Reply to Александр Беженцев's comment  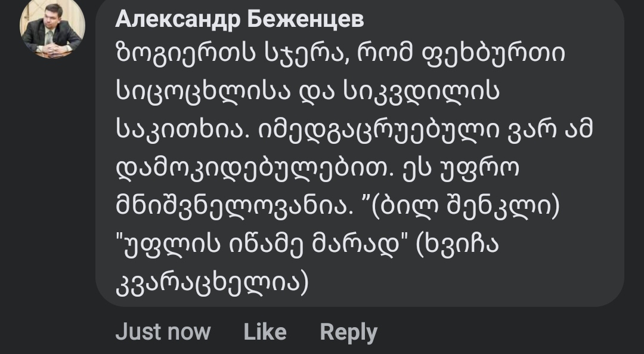[x=348, y=332]
